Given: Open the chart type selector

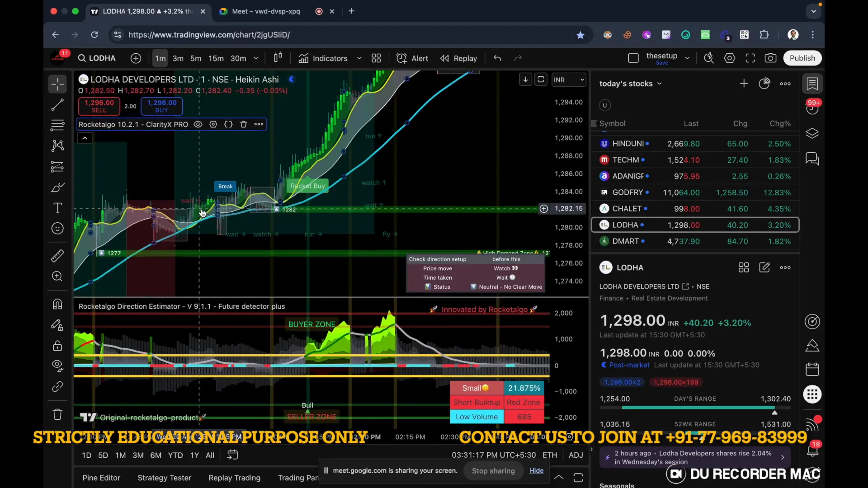Looking at the screenshot, I should (x=278, y=58).
